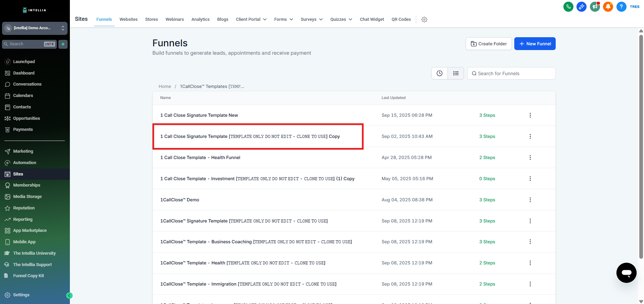Click the Last Updated column header
The height and width of the screenshot is (304, 644).
pos(393,98)
